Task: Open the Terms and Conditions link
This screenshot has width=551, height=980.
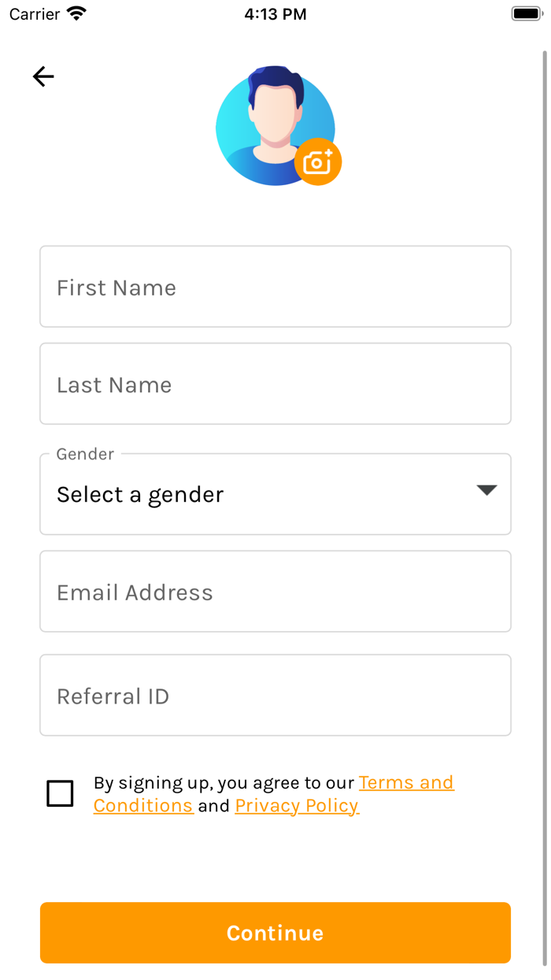Action: [406, 782]
